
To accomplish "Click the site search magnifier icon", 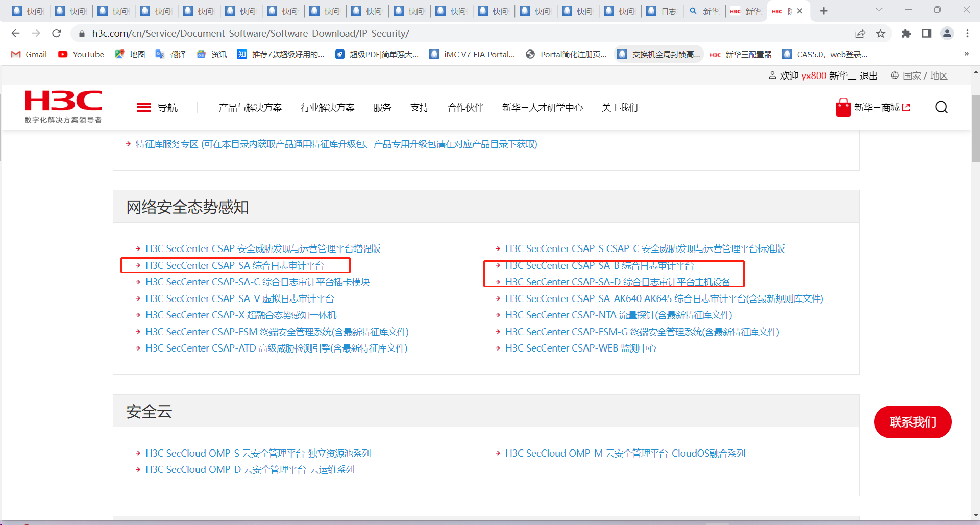I will click(x=941, y=107).
